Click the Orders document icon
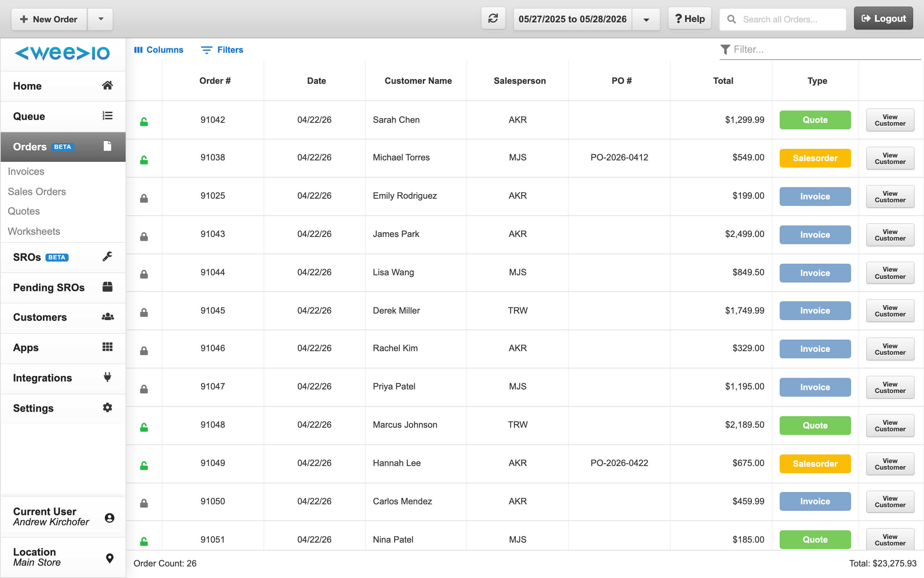This screenshot has height=578, width=924. 107,146
